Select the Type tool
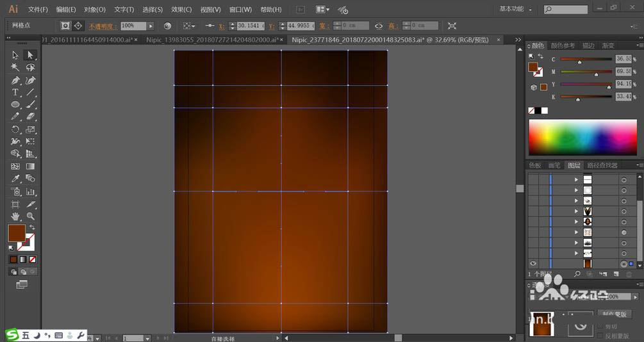The height and width of the screenshot is (342, 644). click(15, 92)
